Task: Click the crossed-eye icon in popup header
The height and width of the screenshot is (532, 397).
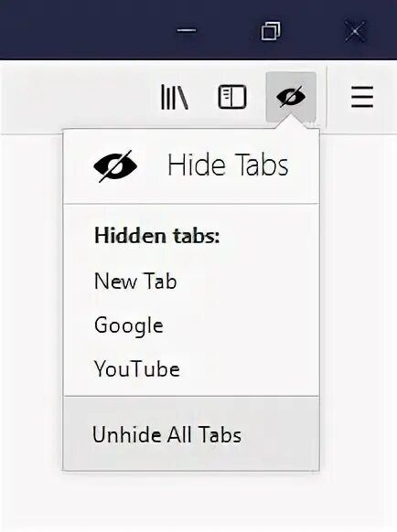Action: (x=115, y=166)
